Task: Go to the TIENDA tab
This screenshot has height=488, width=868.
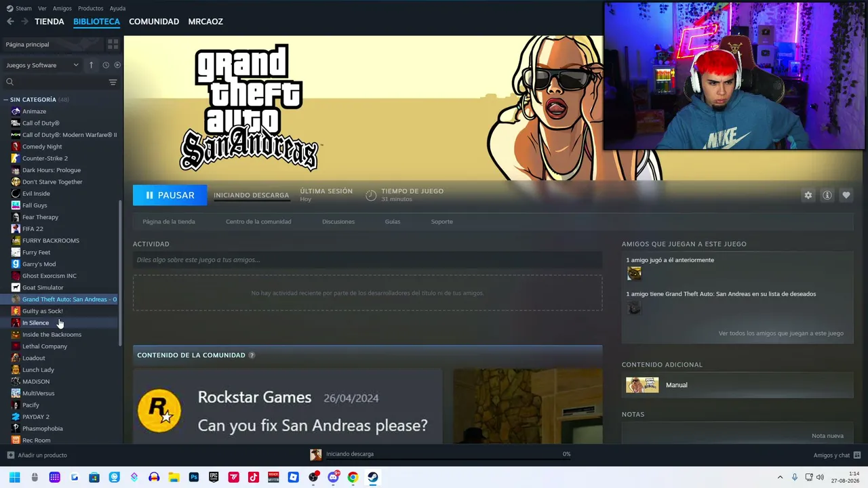Action: point(50,22)
